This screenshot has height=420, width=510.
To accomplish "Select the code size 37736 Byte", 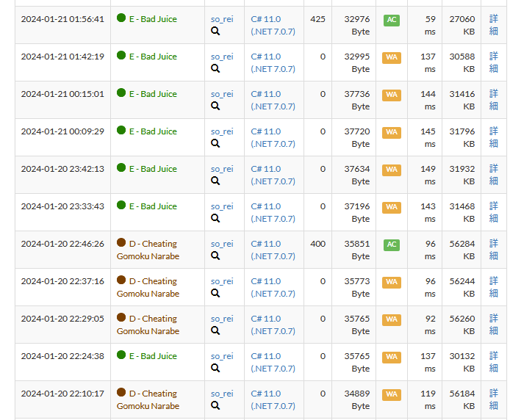I will coord(357,100).
